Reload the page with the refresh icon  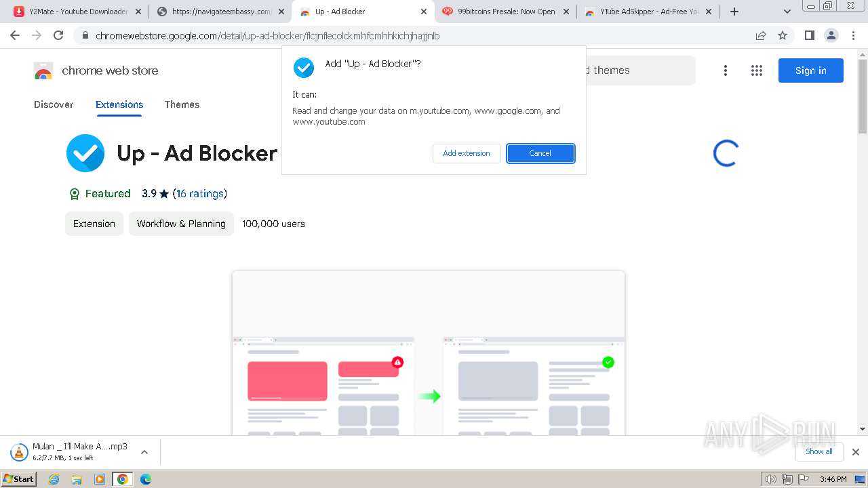tap(58, 35)
